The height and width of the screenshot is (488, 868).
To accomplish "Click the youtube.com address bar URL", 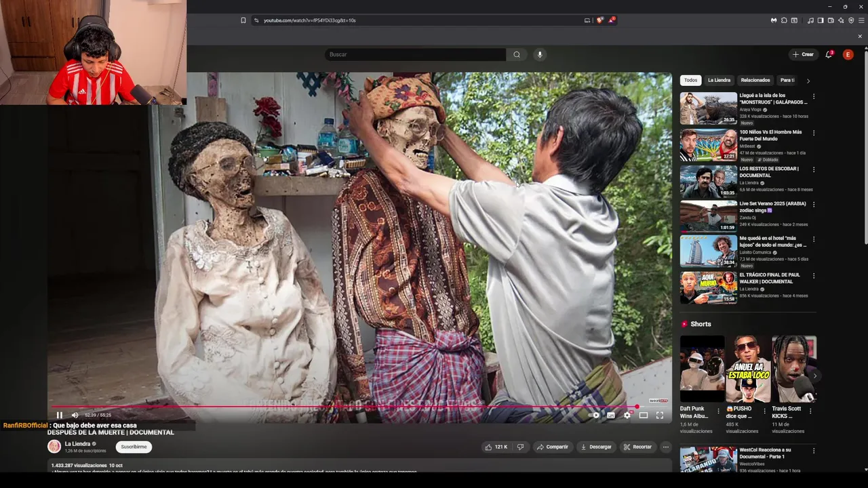I will point(309,20).
